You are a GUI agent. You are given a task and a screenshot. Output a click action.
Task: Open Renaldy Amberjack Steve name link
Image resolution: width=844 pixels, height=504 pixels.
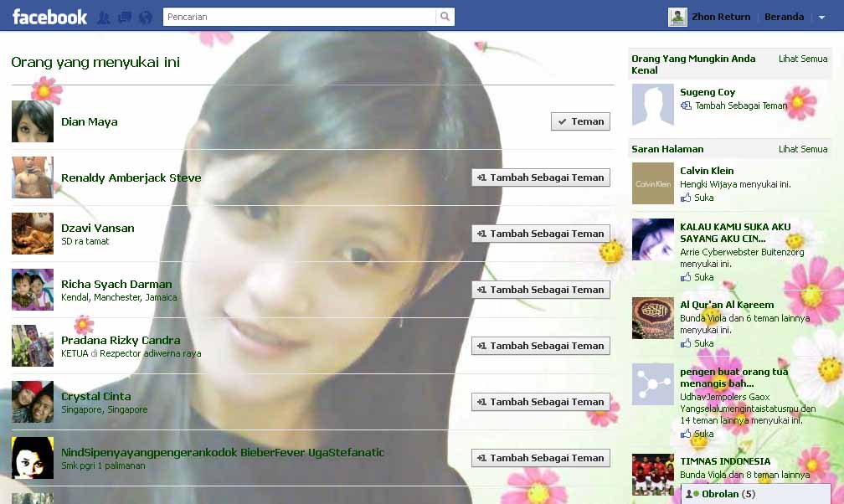131,177
